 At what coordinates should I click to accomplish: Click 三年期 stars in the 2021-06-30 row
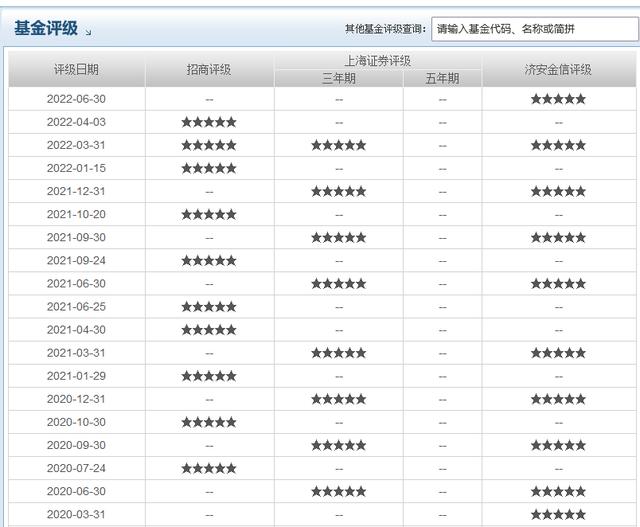click(339, 283)
